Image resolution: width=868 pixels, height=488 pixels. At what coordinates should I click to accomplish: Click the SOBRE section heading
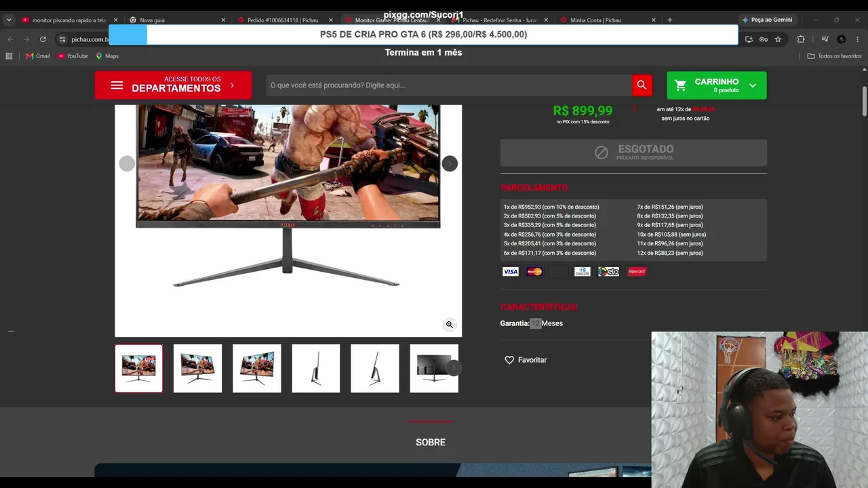click(x=431, y=443)
